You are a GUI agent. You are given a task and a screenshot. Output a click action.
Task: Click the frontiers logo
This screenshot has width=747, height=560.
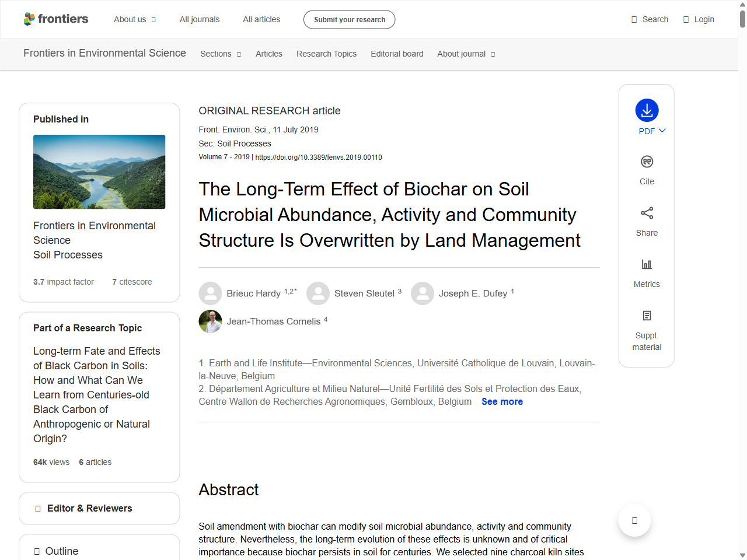(x=56, y=19)
